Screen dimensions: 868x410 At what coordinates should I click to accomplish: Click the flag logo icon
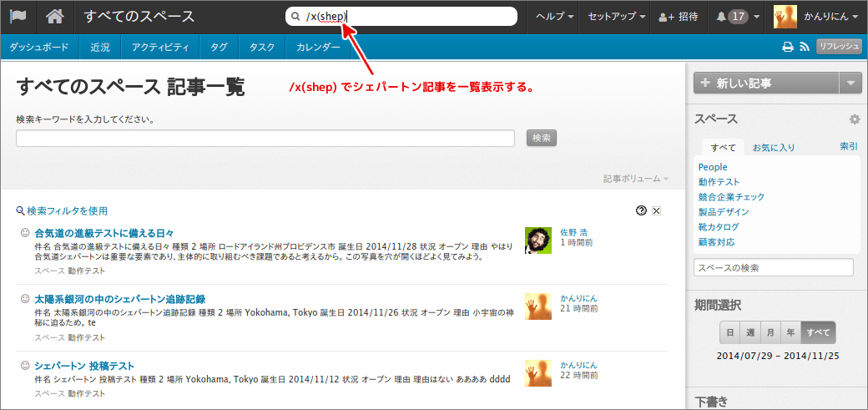point(18,17)
